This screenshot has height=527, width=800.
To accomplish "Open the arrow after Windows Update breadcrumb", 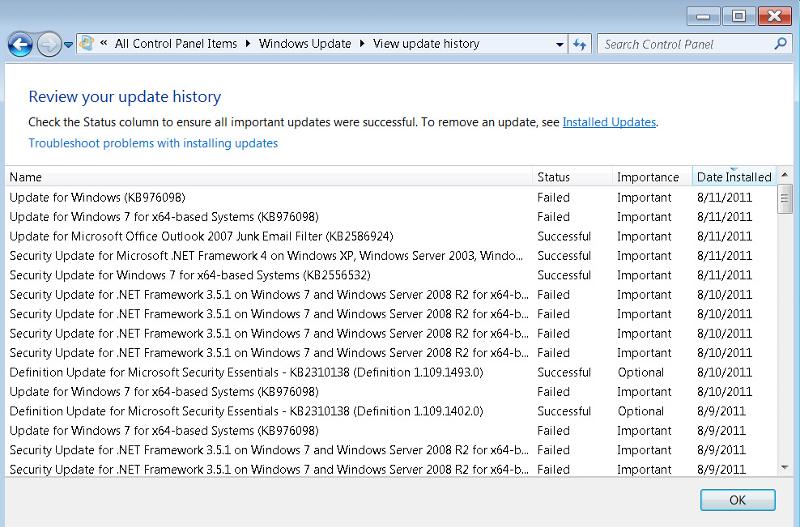I will pyautogui.click(x=362, y=44).
